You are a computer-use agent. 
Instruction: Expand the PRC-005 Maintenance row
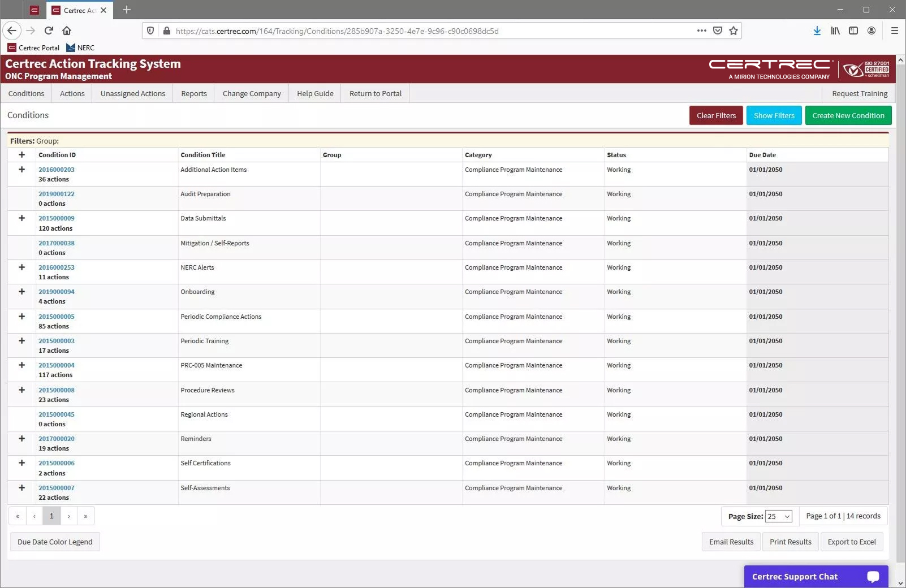click(21, 365)
